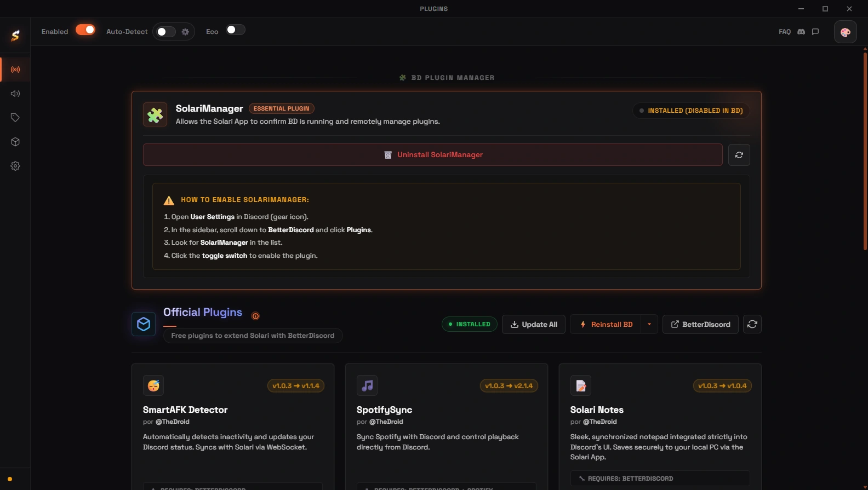868x490 pixels.
Task: Click the SmartAFK Detector title
Action: (185, 410)
